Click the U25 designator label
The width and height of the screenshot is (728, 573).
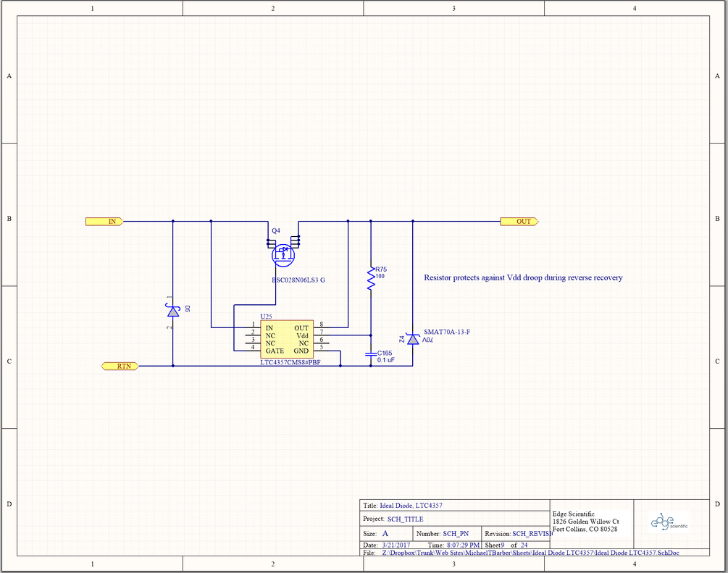click(266, 317)
